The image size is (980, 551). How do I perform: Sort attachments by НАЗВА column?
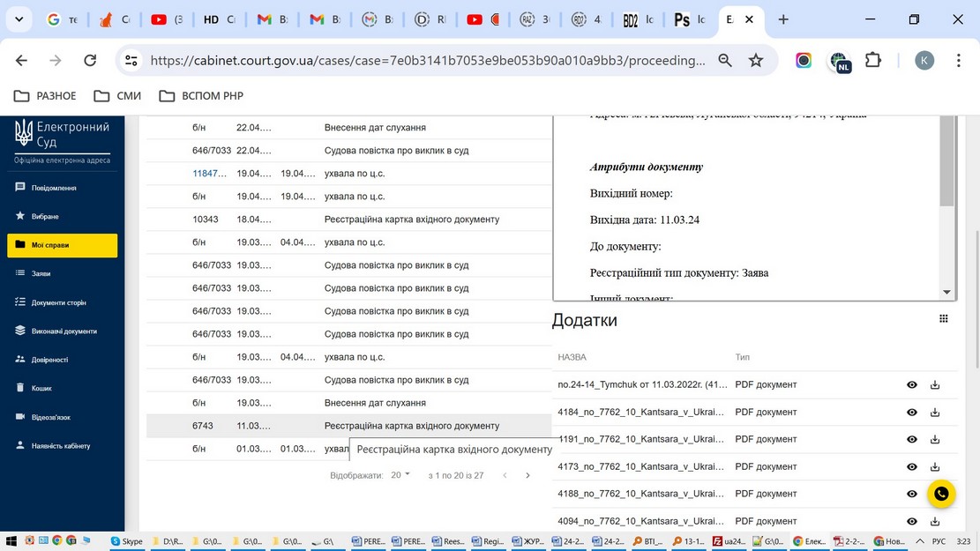pos(572,357)
